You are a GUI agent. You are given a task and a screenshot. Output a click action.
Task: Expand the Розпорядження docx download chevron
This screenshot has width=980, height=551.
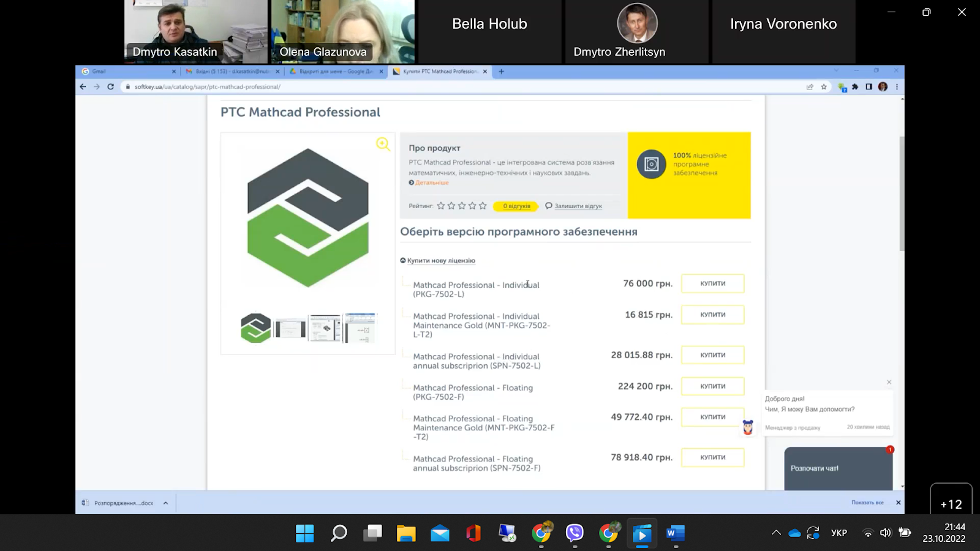tap(165, 503)
